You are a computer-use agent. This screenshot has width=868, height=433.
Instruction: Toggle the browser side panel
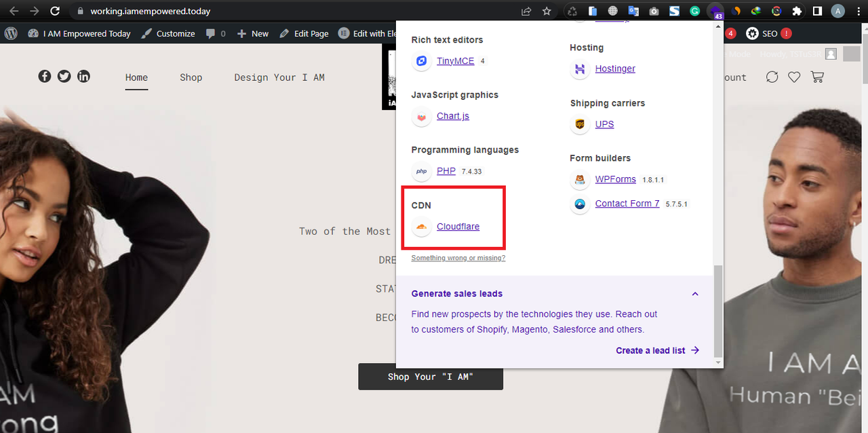pyautogui.click(x=817, y=11)
